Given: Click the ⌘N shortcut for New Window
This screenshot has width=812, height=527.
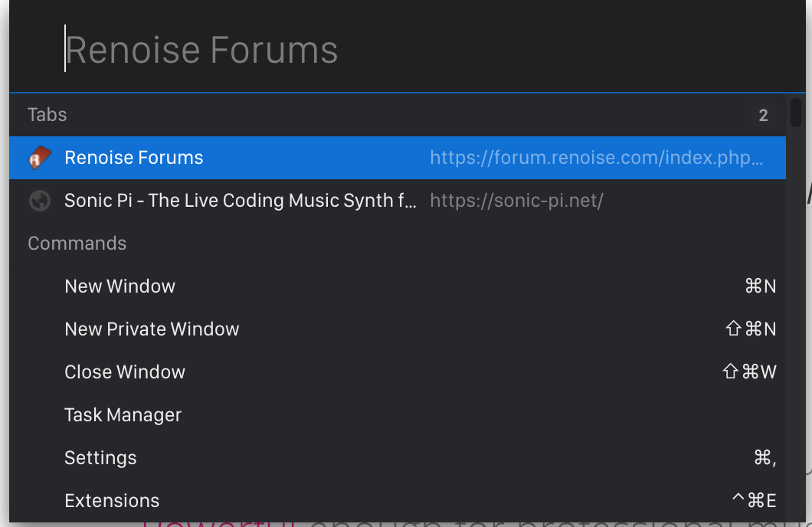Looking at the screenshot, I should 760,286.
